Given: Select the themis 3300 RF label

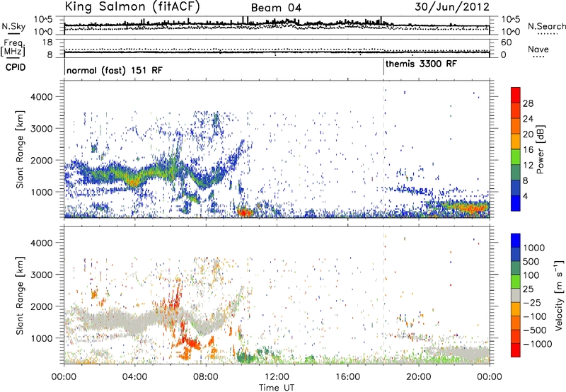Looking at the screenshot, I should click(x=421, y=64).
